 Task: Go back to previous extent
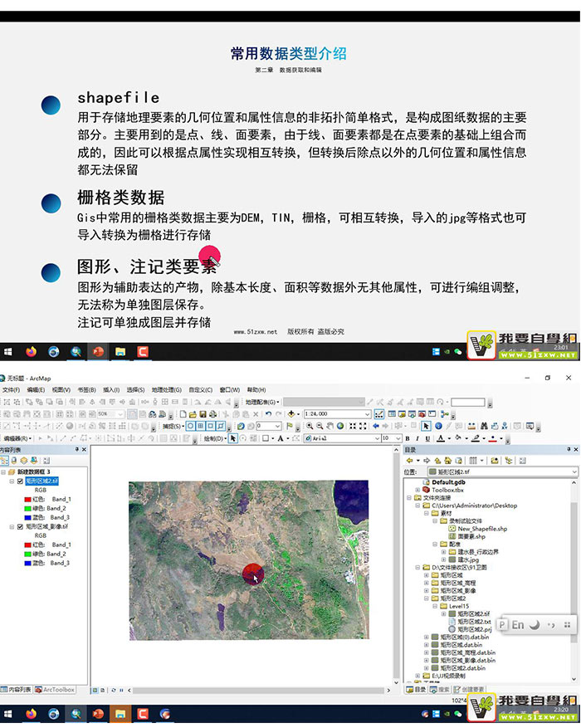tap(376, 426)
